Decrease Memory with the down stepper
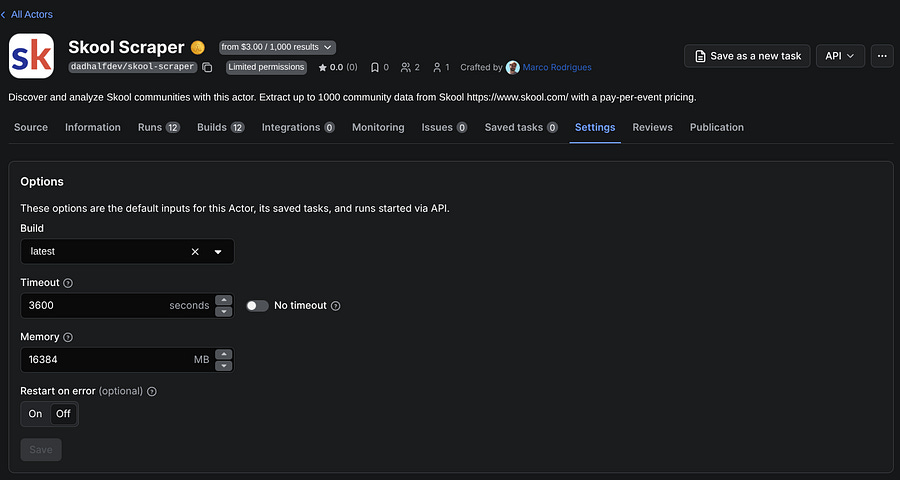Viewport: 900px width, 480px height. coord(224,366)
